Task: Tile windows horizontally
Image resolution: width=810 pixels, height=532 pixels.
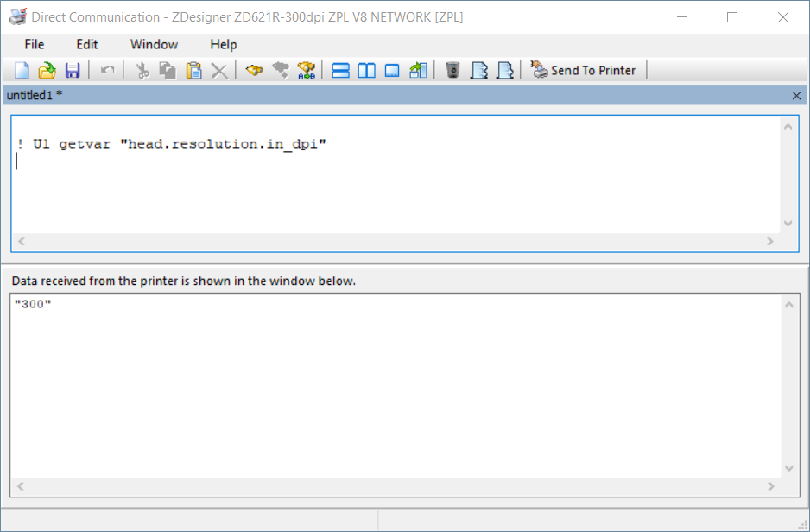Action: [x=339, y=70]
